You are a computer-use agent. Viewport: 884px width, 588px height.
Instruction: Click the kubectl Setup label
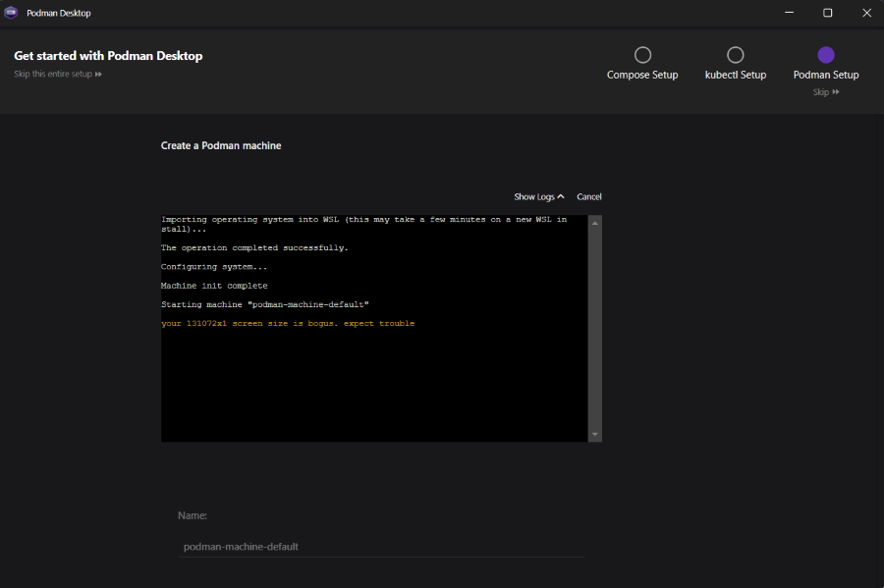[x=735, y=75]
